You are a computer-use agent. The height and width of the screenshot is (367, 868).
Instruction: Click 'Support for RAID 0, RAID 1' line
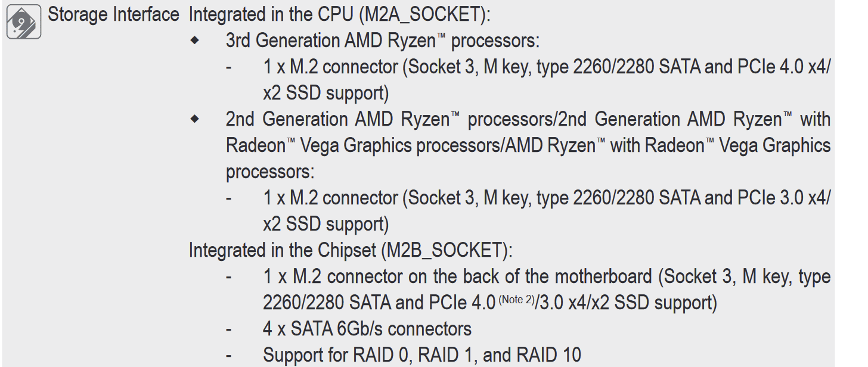[x=422, y=355]
